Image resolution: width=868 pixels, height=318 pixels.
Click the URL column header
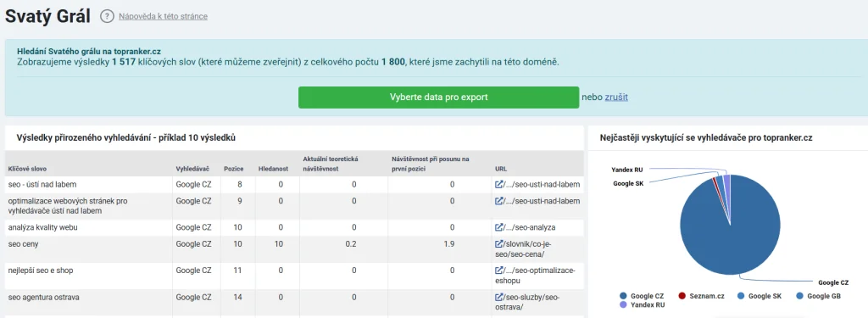(501, 169)
